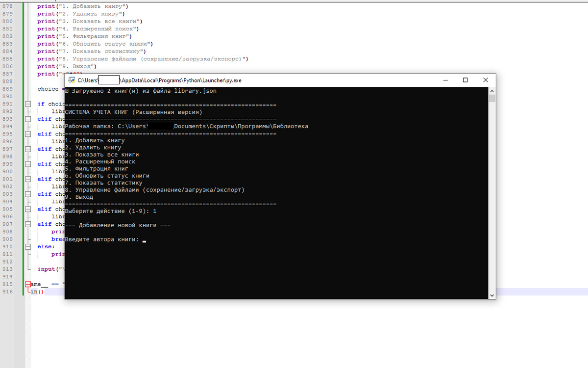
Task: Collapse the elif fold marker at line 903
Action: pyautogui.click(x=28, y=194)
